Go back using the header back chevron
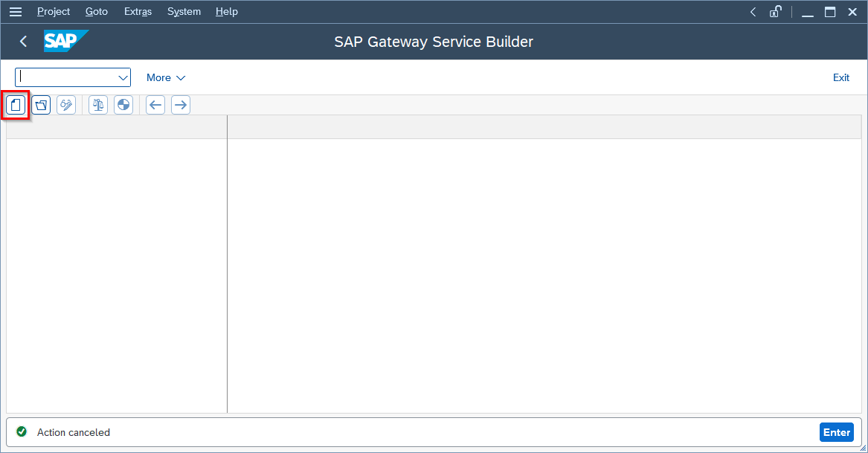The height and width of the screenshot is (453, 868). pos(22,42)
